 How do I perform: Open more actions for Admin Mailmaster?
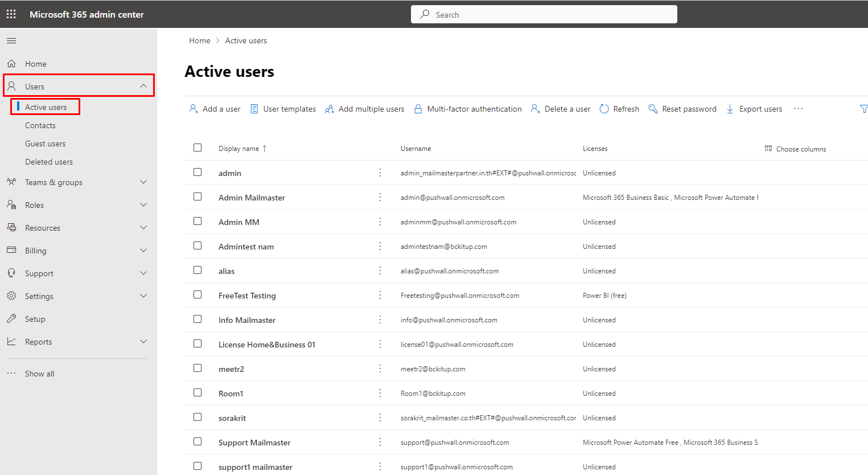380,197
